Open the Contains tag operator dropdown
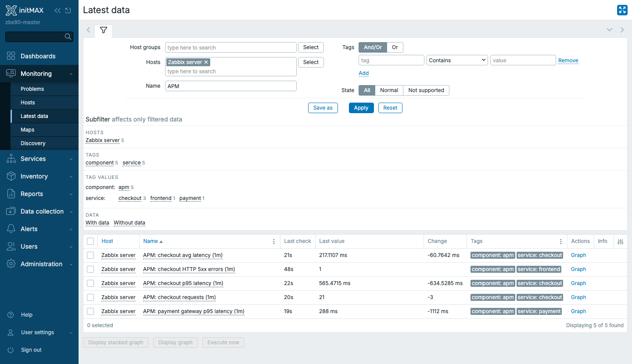632x364 pixels. click(x=457, y=60)
